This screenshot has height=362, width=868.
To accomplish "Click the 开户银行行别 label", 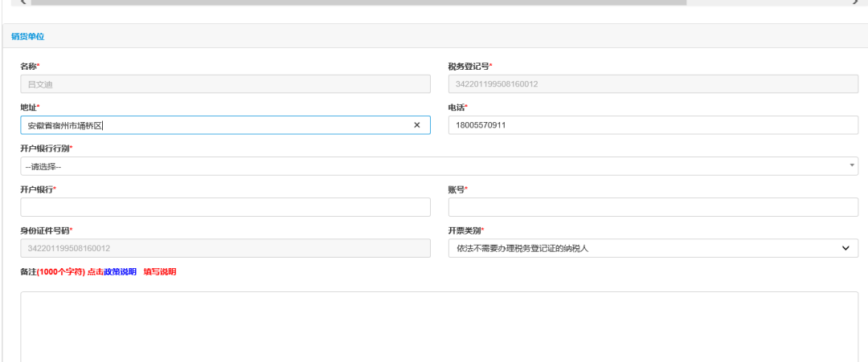I will click(47, 148).
